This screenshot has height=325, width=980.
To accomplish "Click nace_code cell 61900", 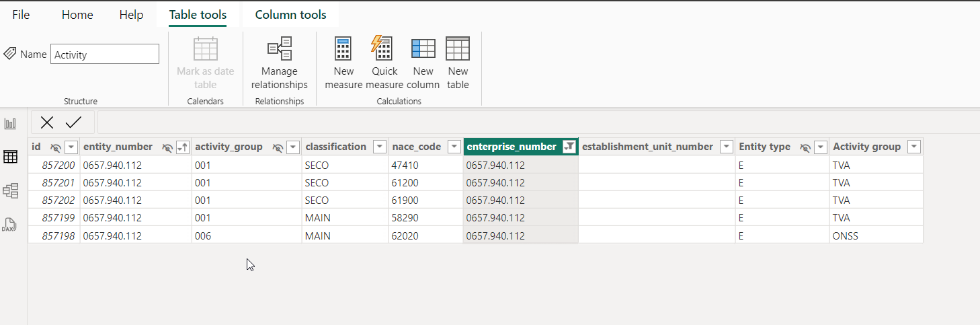I will click(x=426, y=200).
